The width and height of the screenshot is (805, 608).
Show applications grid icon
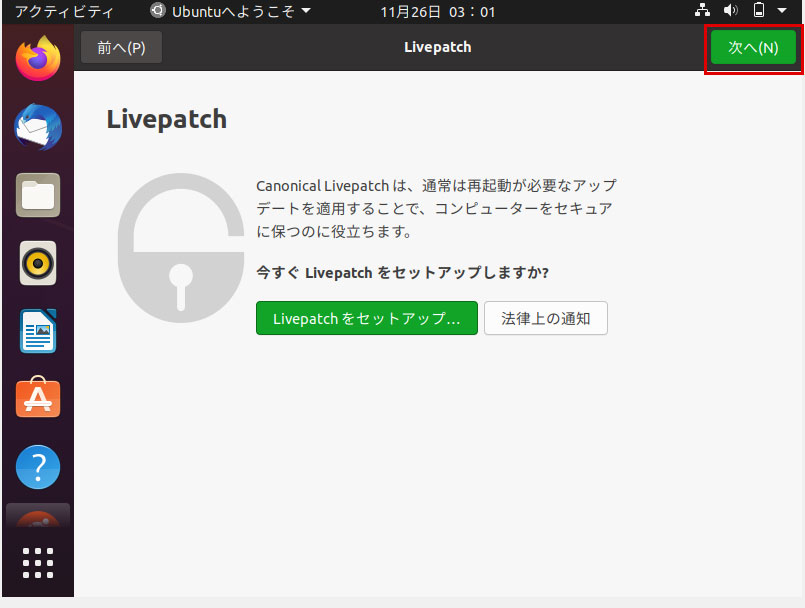[38, 563]
